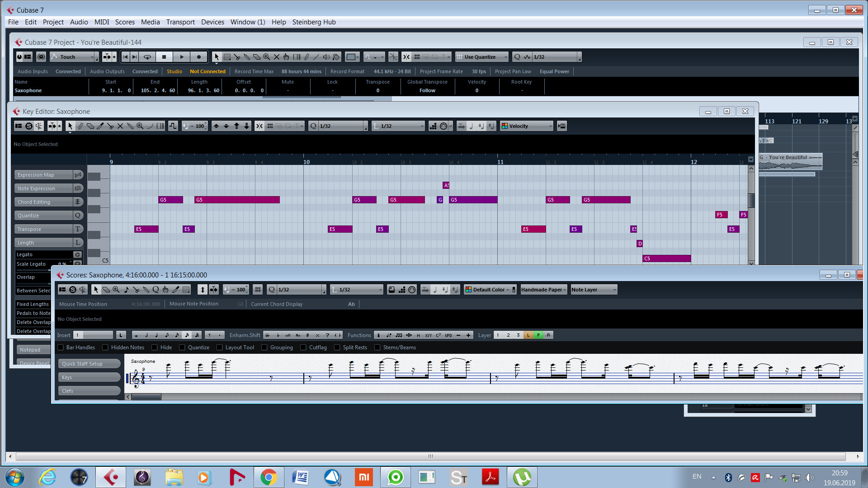This screenshot has width=868, height=488.
Task: Click the Play button in transport
Action: (x=182, y=57)
